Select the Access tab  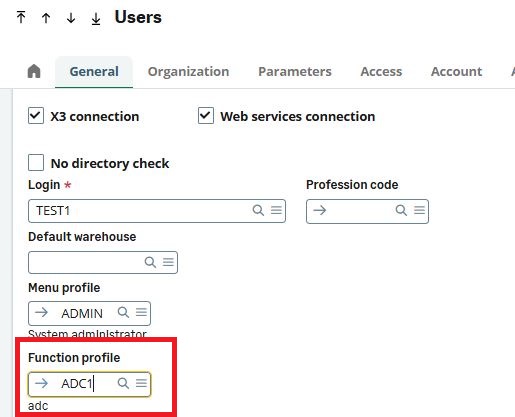click(381, 72)
